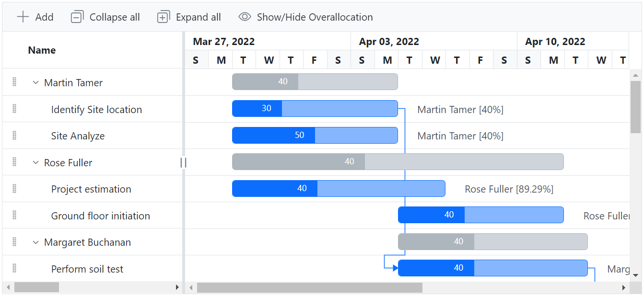Collapse the Martin Tamer task group

[x=35, y=82]
